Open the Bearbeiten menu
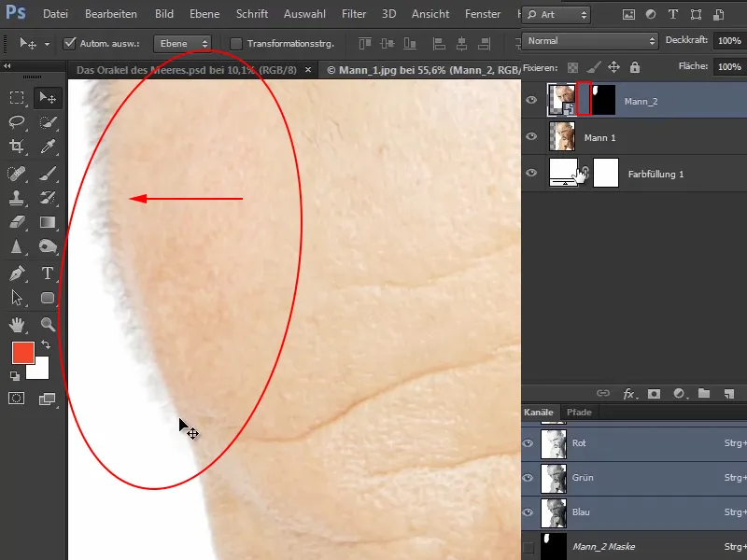Image resolution: width=747 pixels, height=560 pixels. pyautogui.click(x=111, y=14)
